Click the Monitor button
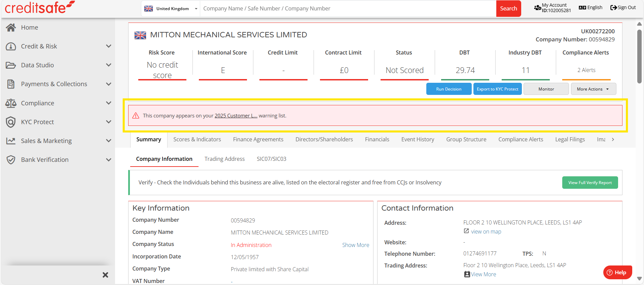The image size is (644, 285). click(x=546, y=89)
